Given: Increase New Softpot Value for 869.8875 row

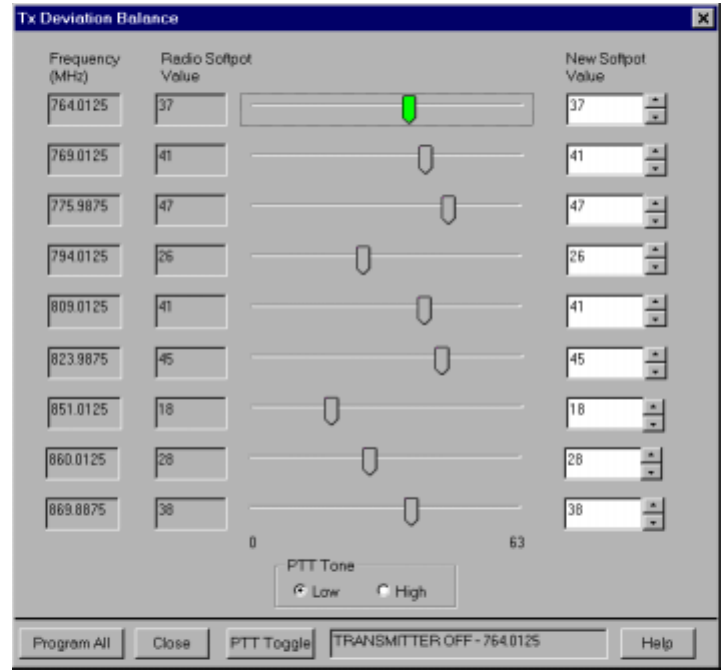Looking at the screenshot, I should tap(653, 506).
